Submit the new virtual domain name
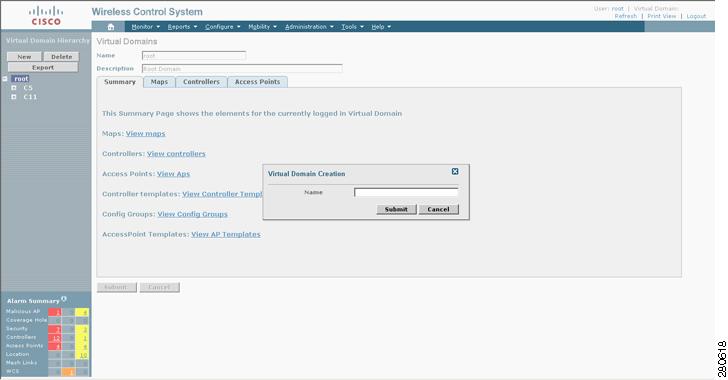The width and height of the screenshot is (728, 380). tap(396, 210)
